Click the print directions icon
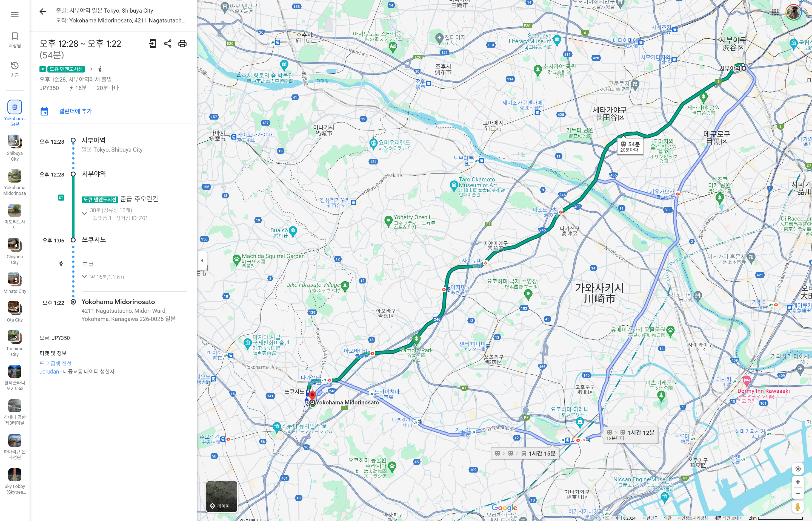The image size is (812, 521). pyautogui.click(x=182, y=43)
